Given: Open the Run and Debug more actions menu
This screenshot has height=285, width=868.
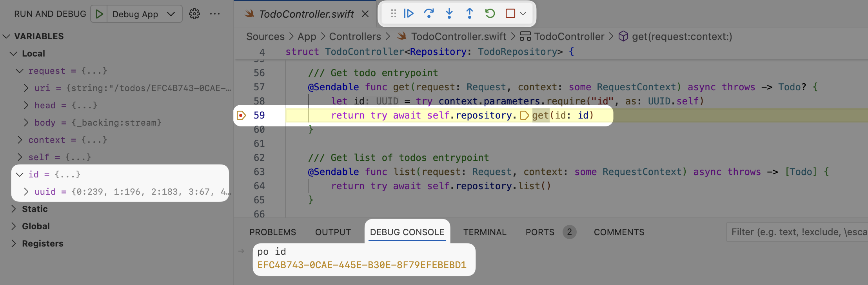Looking at the screenshot, I should click(x=215, y=14).
